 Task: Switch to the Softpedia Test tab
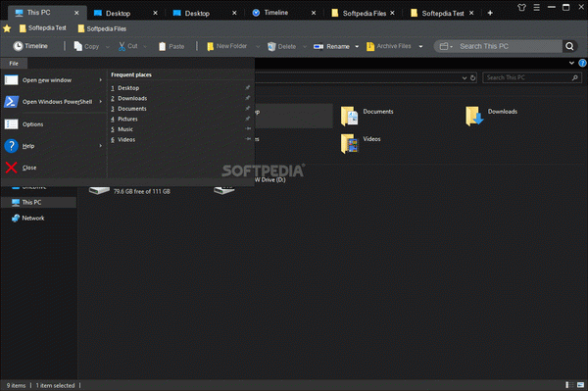pos(442,13)
